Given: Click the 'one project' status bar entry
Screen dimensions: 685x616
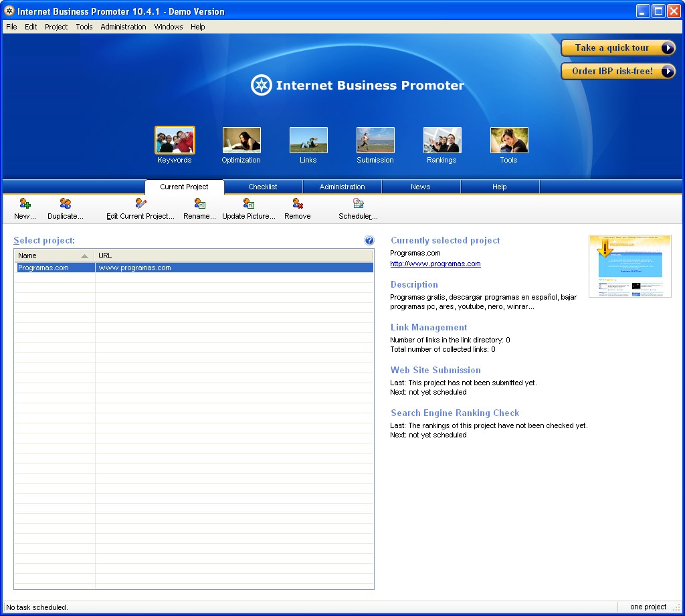Looking at the screenshot, I should click(x=648, y=607).
